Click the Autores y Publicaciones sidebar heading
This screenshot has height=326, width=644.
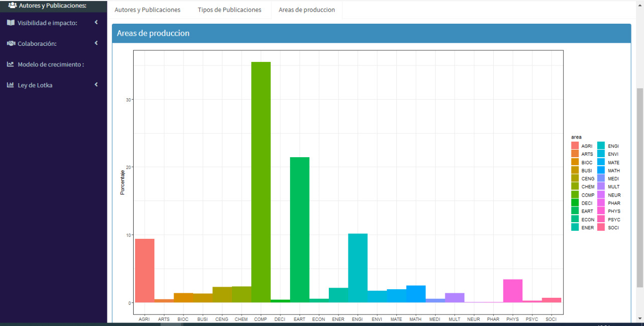click(x=52, y=6)
